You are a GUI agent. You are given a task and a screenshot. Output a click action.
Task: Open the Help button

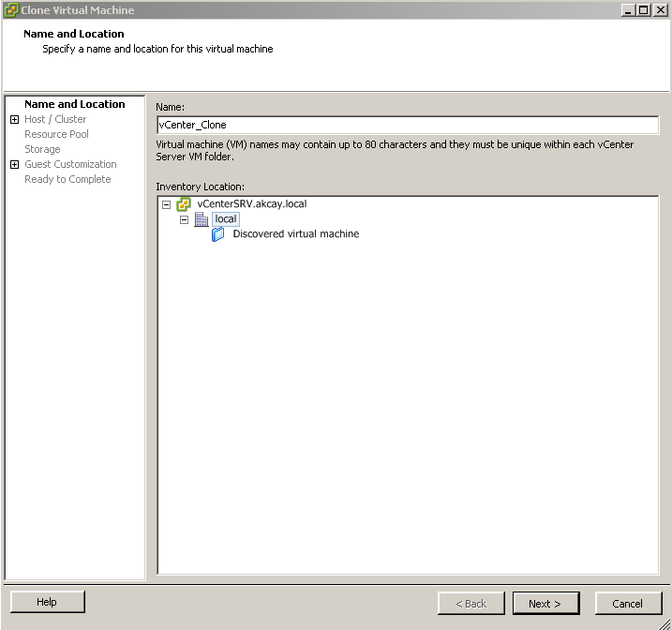tap(48, 602)
